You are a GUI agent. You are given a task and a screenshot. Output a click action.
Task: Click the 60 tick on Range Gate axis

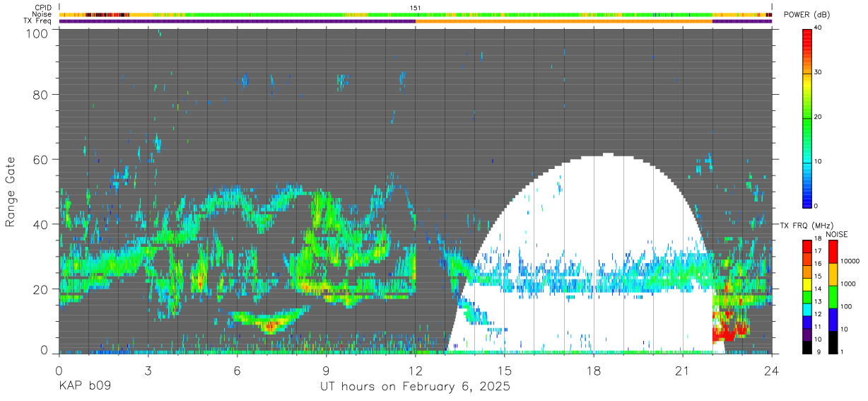pos(41,159)
